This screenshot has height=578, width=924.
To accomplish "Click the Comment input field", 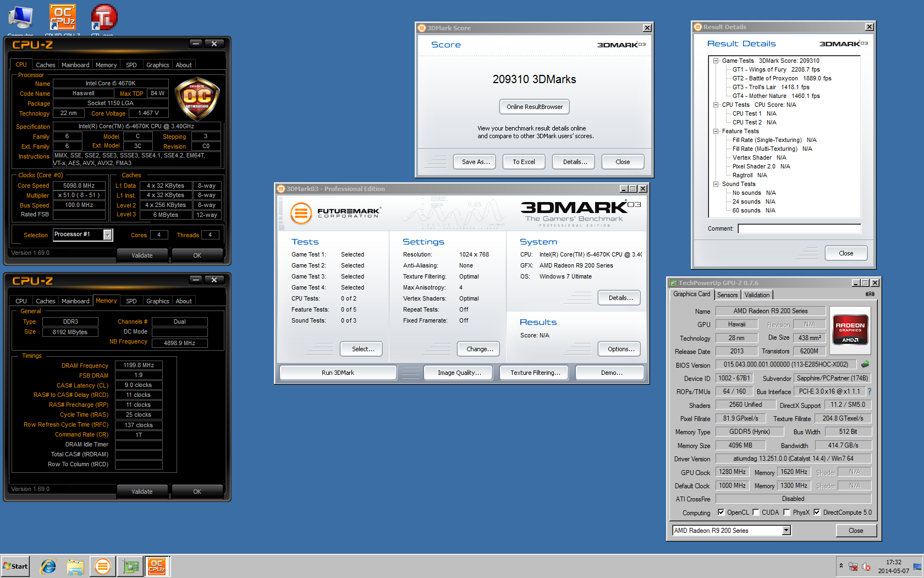I will coord(799,228).
